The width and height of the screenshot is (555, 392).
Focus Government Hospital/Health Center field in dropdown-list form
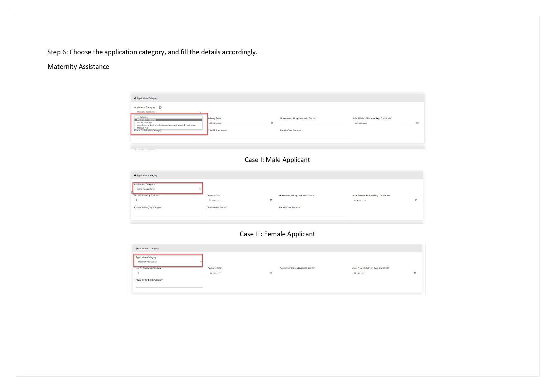[x=314, y=123]
